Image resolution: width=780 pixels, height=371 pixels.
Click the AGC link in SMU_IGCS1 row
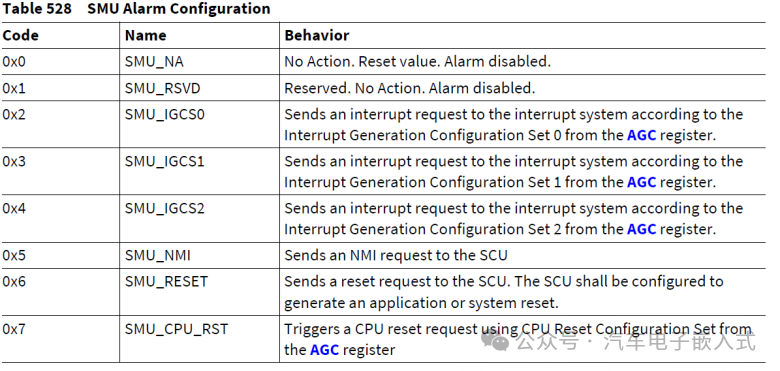pos(641,182)
